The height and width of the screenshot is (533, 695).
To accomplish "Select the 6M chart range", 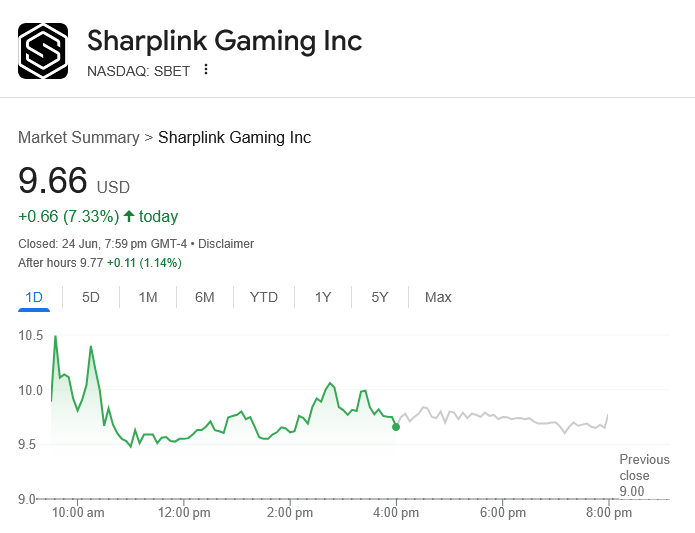I will click(x=205, y=297).
